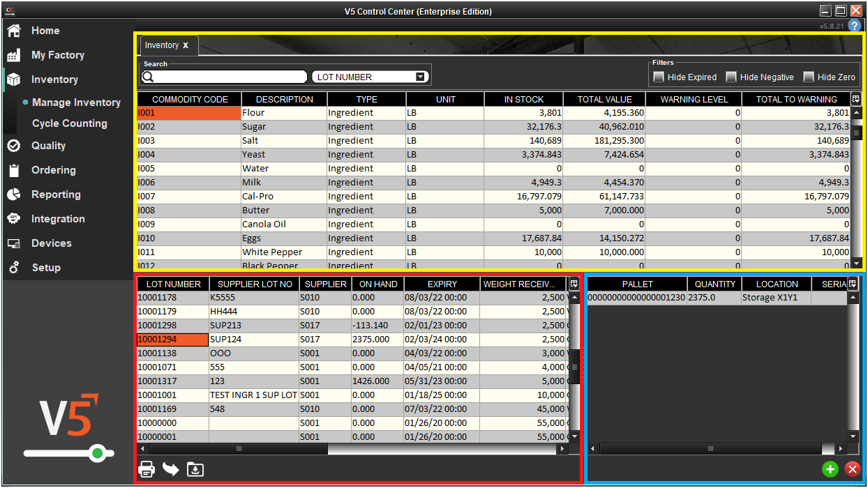Open the column chooser on the pallet grid

pos(853,284)
